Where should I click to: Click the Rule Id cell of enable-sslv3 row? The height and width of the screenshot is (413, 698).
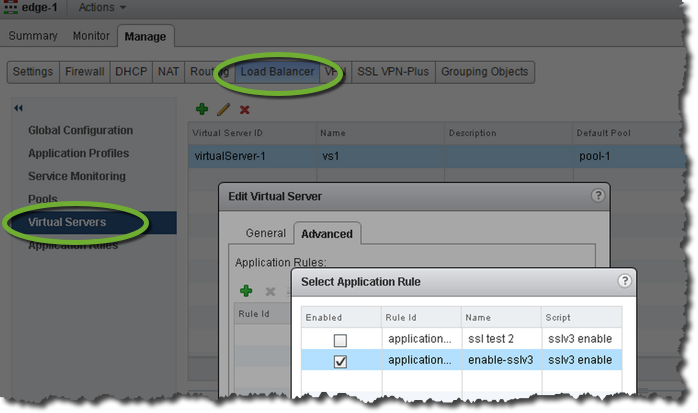[x=421, y=360]
